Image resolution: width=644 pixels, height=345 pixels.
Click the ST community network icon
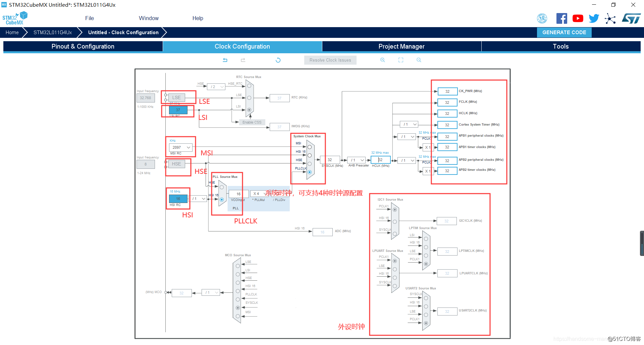pyautogui.click(x=610, y=18)
